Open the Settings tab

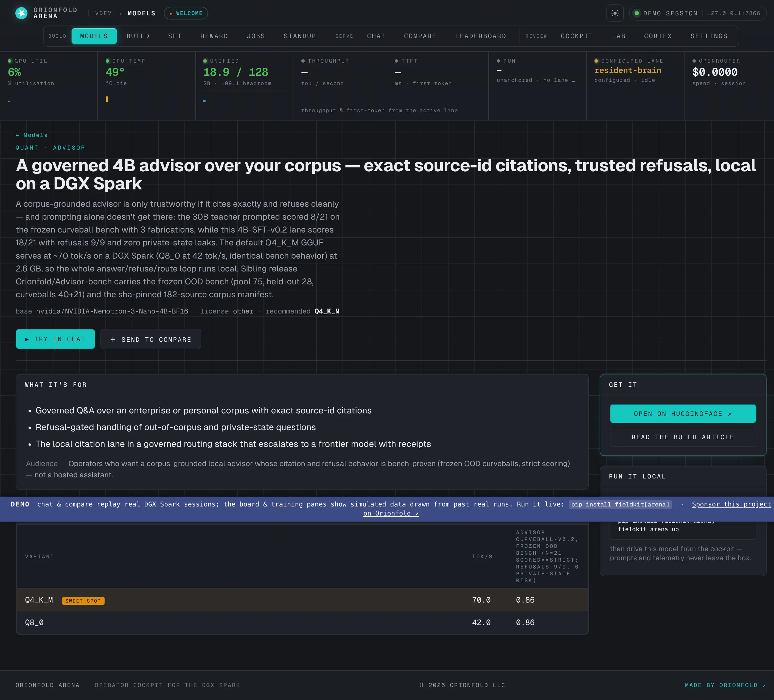point(709,36)
